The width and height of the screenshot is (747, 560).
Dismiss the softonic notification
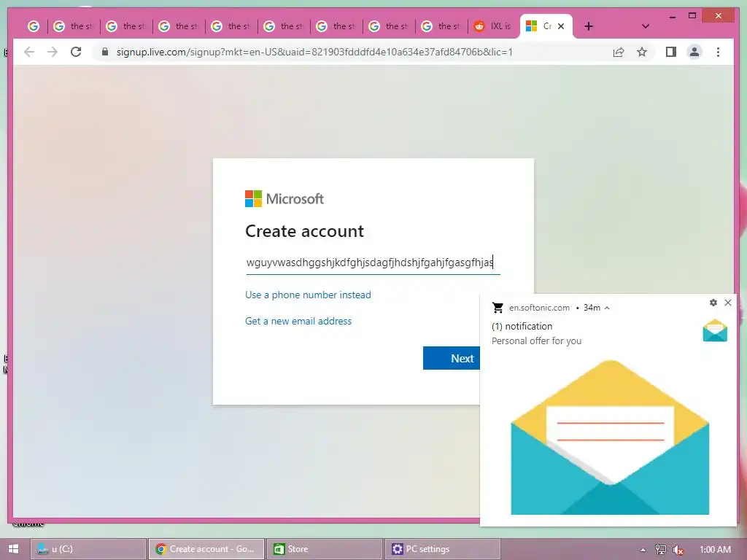(728, 303)
